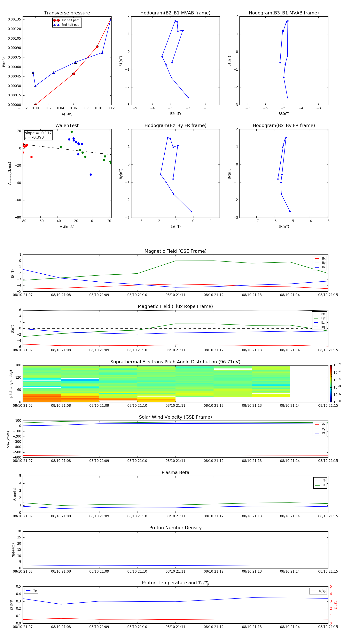Select the "2nd half path" legend entry
Viewport: 351px width, 644px height.
point(67,25)
